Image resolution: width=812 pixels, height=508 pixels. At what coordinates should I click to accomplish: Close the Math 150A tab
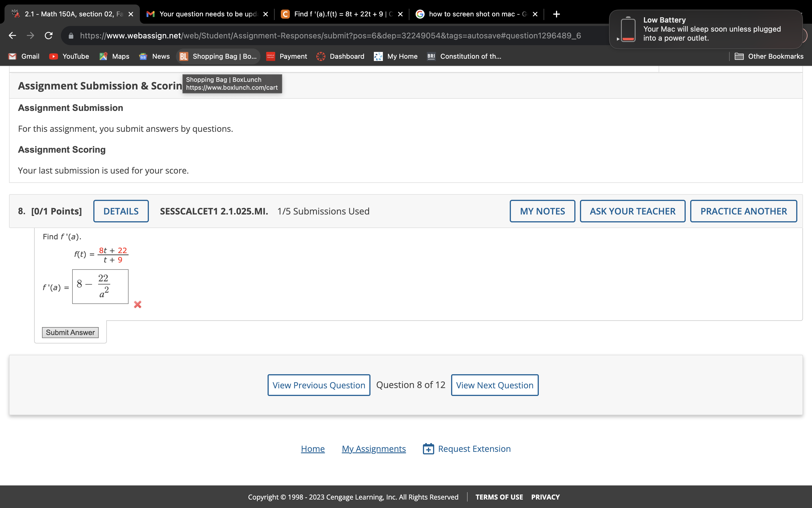(131, 14)
